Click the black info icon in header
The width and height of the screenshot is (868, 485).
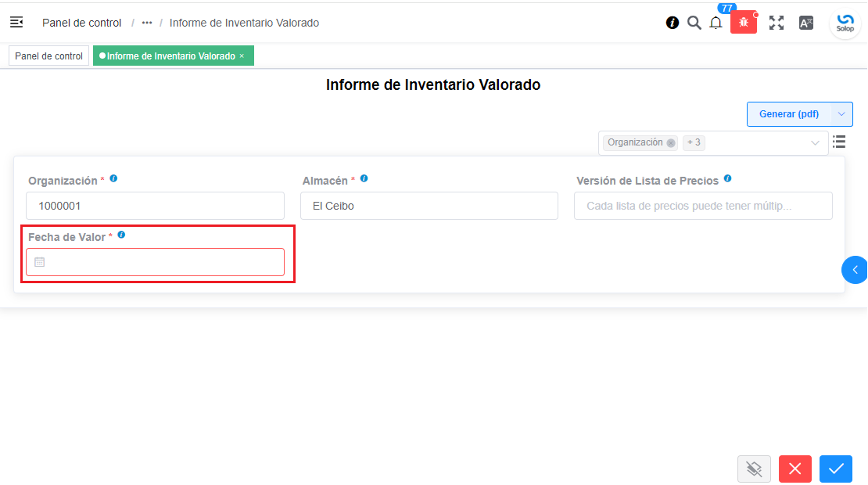click(673, 23)
